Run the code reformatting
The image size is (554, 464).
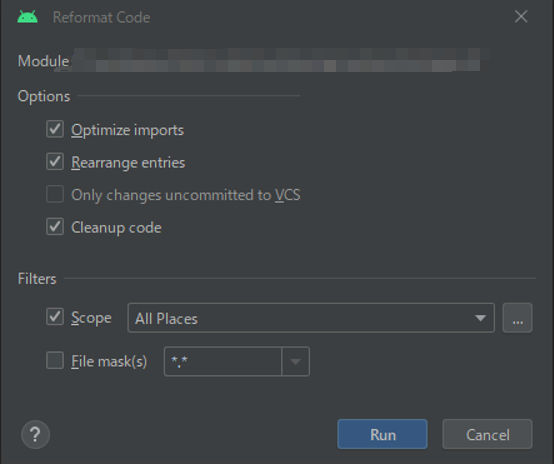[382, 434]
